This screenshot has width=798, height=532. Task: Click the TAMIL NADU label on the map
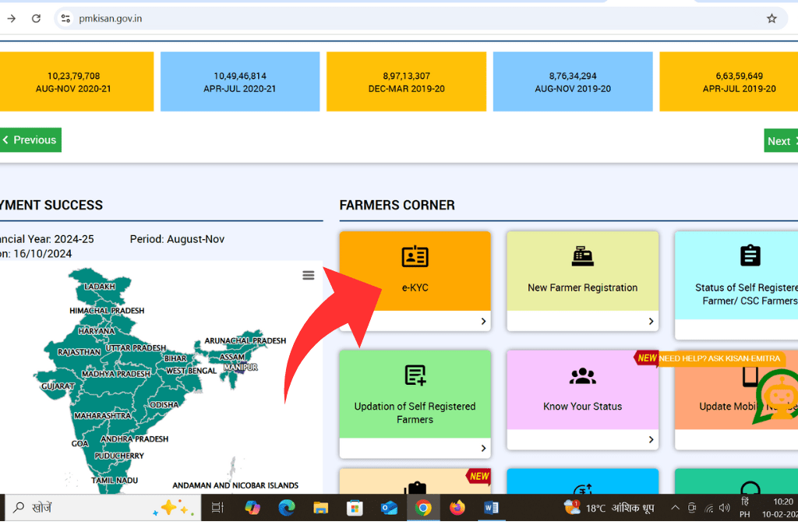coord(115,480)
